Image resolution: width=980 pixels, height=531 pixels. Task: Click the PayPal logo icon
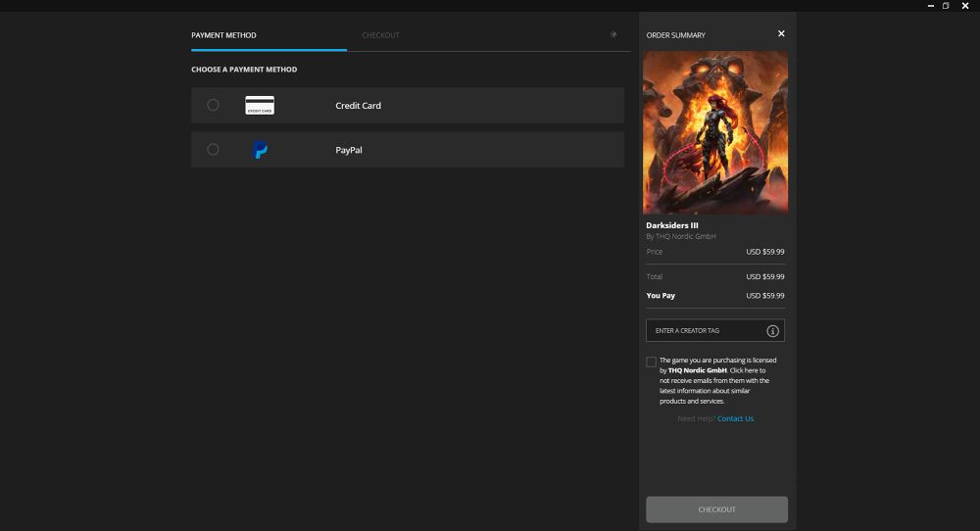point(260,150)
